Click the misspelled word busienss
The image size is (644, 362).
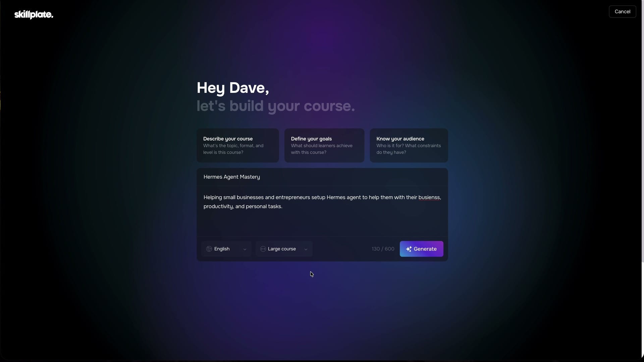click(x=429, y=197)
